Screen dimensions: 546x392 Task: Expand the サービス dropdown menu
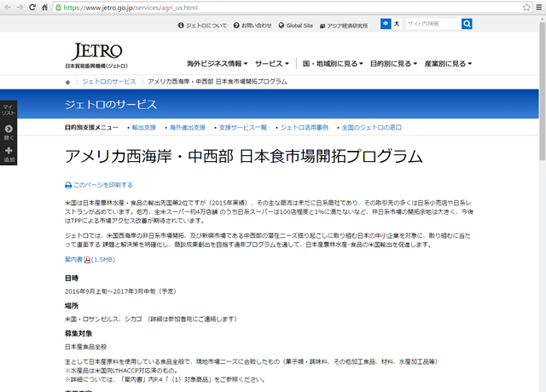[272, 64]
